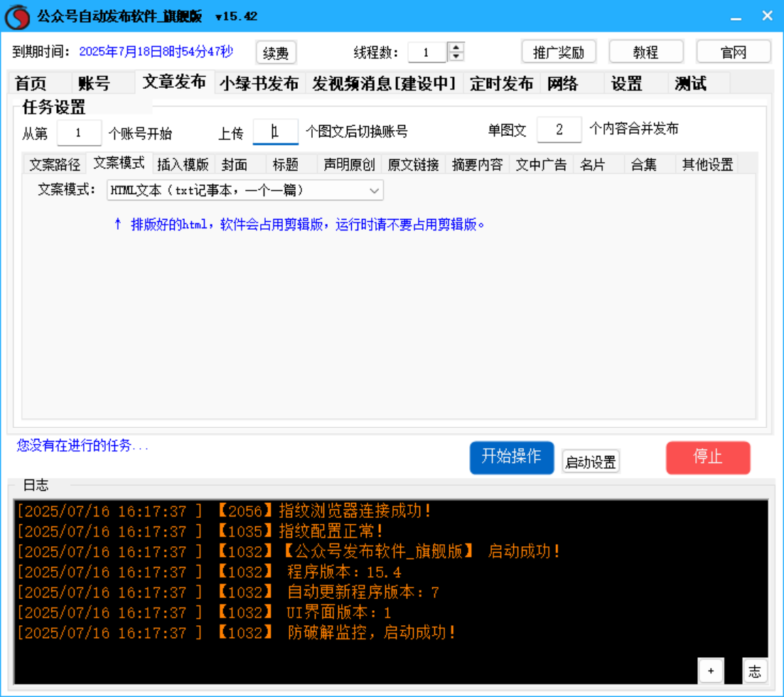
Task: Open the 启动设置 startup settings button
Action: [x=591, y=462]
